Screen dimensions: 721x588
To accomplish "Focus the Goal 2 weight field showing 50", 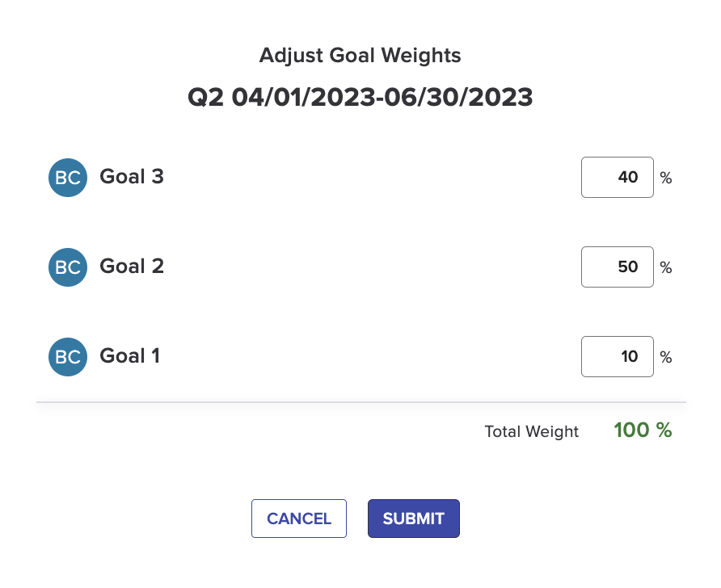I will coord(617,267).
